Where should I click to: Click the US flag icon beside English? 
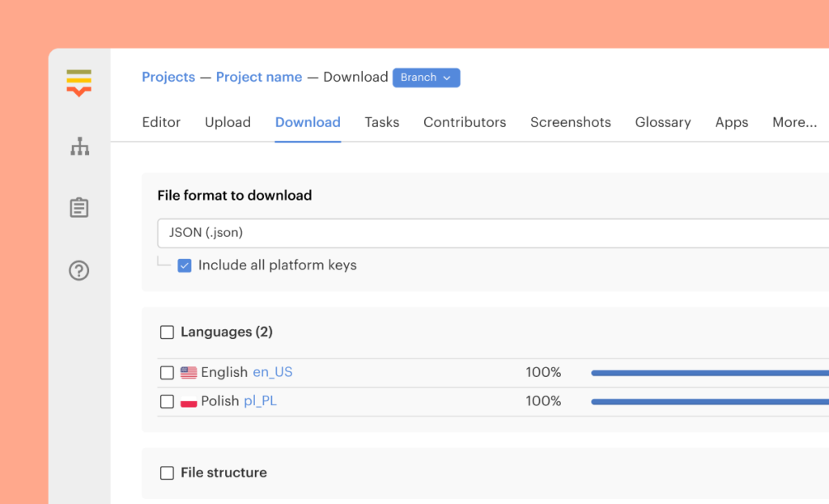(x=189, y=372)
